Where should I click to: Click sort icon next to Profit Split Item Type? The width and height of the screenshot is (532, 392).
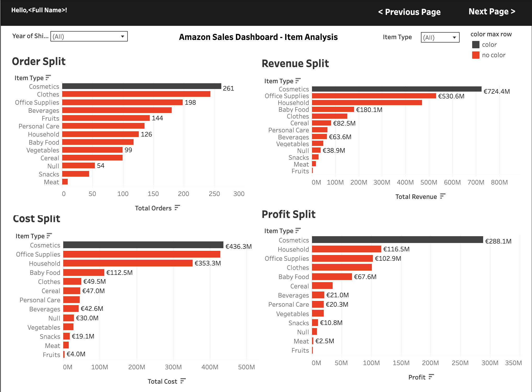298,230
